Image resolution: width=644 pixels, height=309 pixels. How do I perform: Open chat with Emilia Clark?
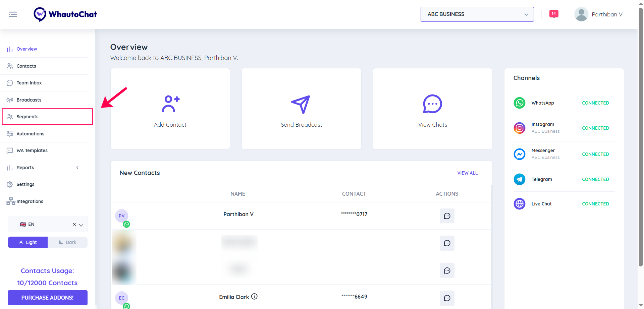[447, 298]
